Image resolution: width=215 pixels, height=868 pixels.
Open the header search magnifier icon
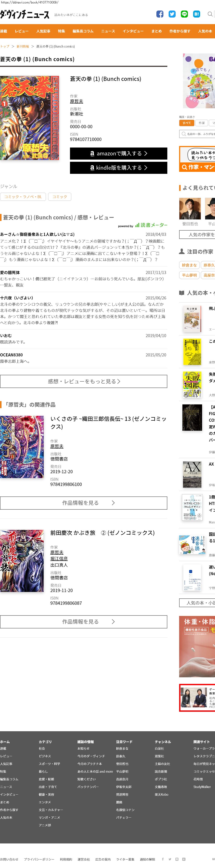(x=210, y=14)
